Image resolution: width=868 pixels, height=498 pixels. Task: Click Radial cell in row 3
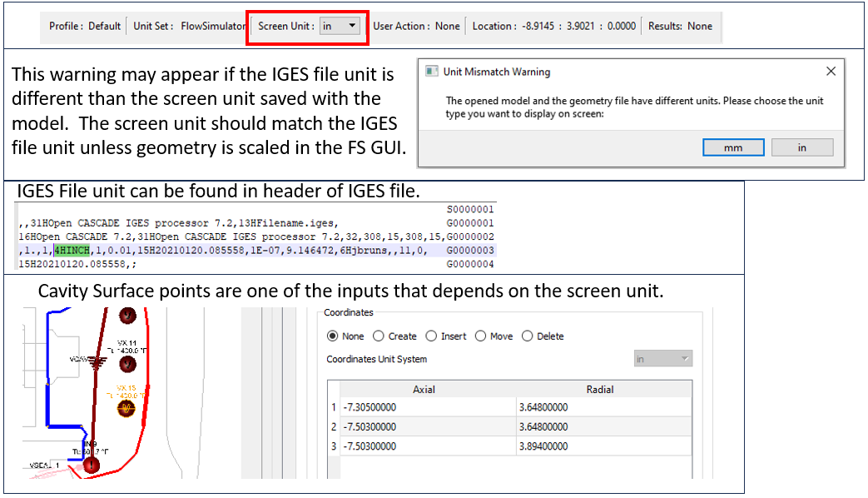pyautogui.click(x=603, y=446)
